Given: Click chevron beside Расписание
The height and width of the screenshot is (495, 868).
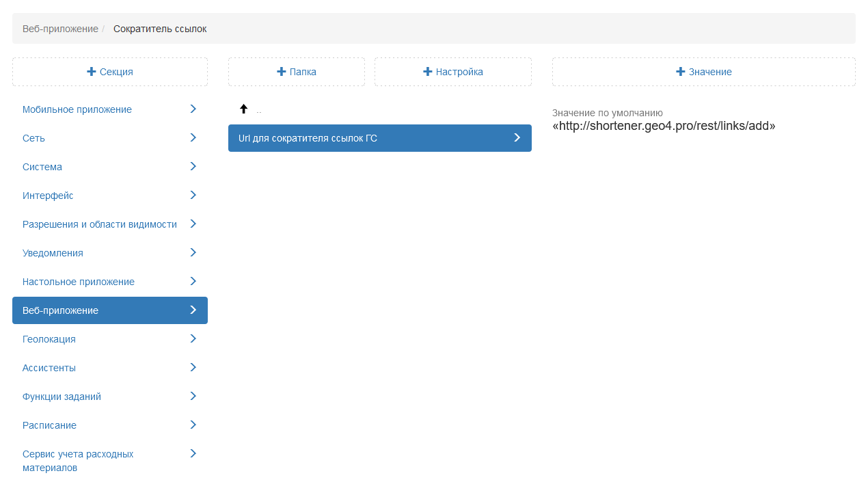Looking at the screenshot, I should click(193, 425).
